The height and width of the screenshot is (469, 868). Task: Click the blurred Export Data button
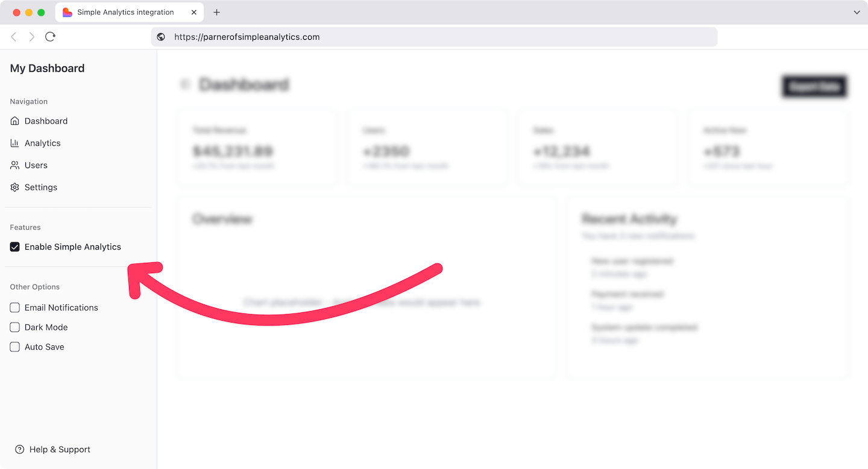click(815, 87)
